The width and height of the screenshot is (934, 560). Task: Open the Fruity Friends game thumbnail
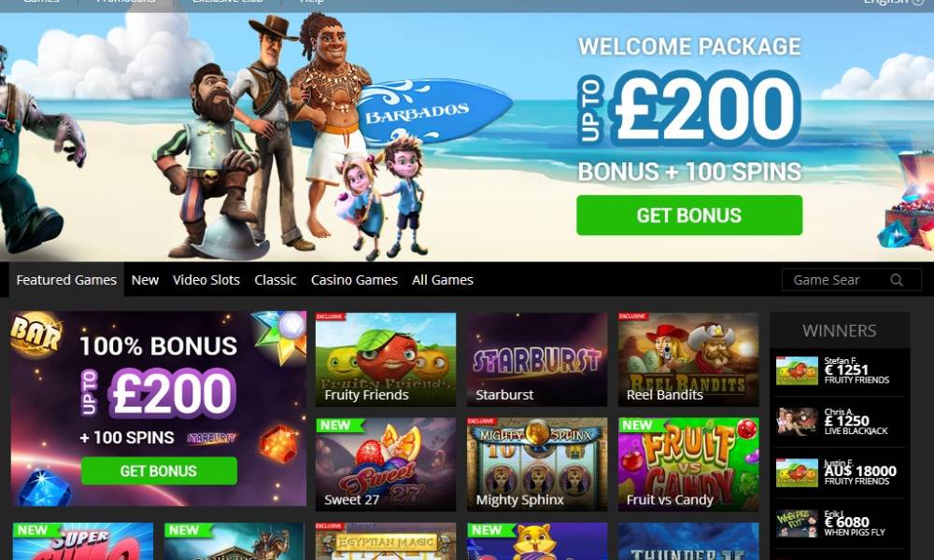386,359
